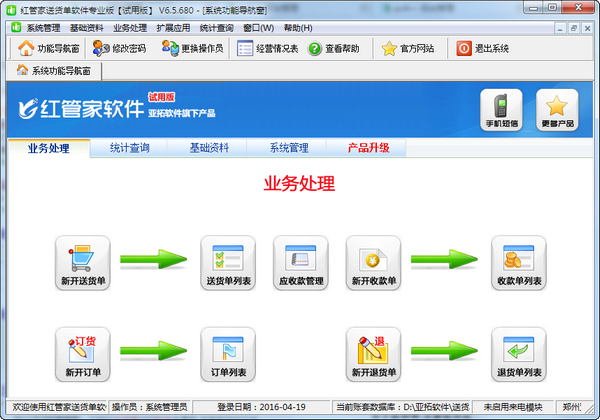Select the 产品升级 tab
600x420 pixels.
[x=368, y=148]
